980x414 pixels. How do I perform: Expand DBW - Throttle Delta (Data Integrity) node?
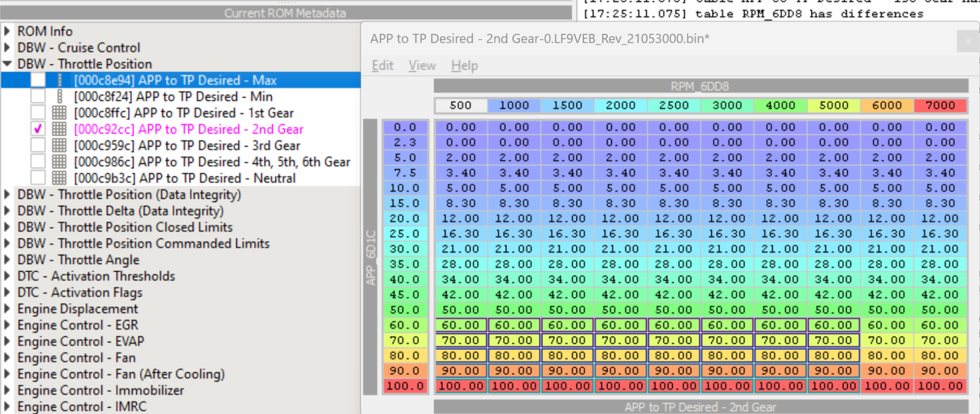click(x=7, y=210)
